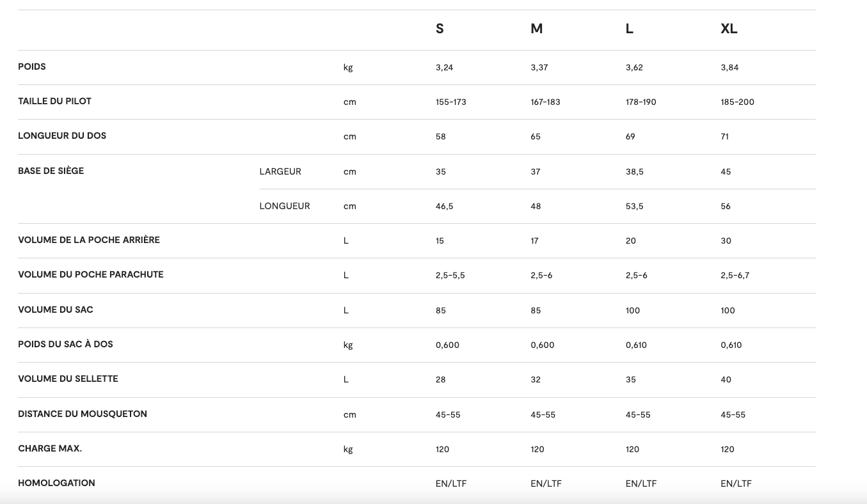Viewport: 867px width, 504px height.
Task: Select the 53,5 seat length value
Action: point(634,207)
